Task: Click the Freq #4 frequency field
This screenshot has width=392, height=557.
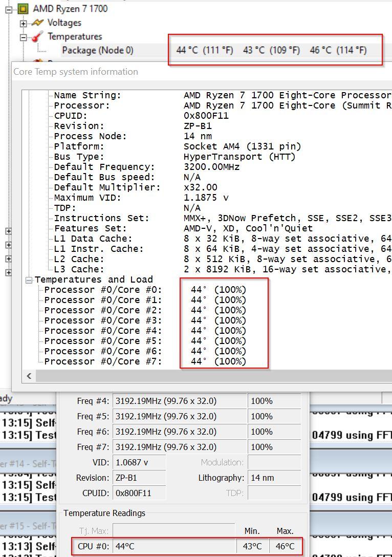Action: (179, 401)
